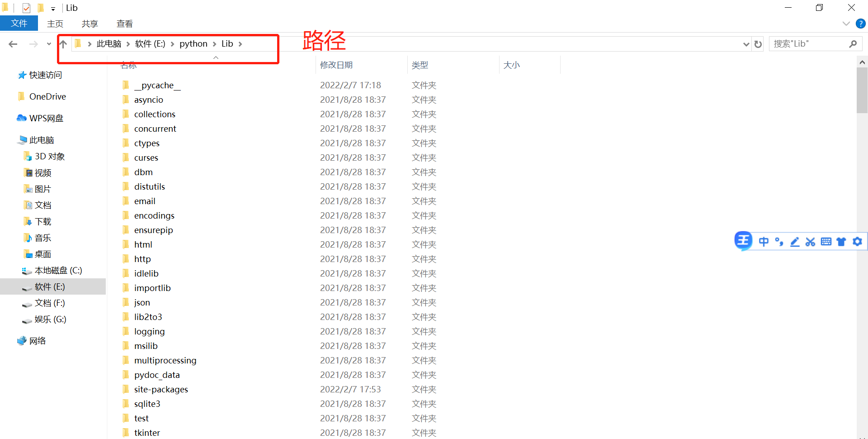
Task: Toggle IME punctuation mode icon
Action: point(779,242)
